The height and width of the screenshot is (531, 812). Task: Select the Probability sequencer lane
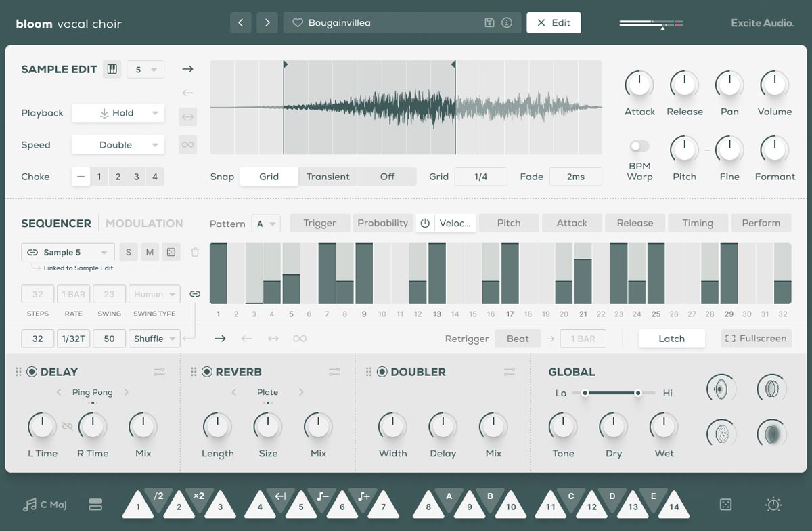click(383, 222)
